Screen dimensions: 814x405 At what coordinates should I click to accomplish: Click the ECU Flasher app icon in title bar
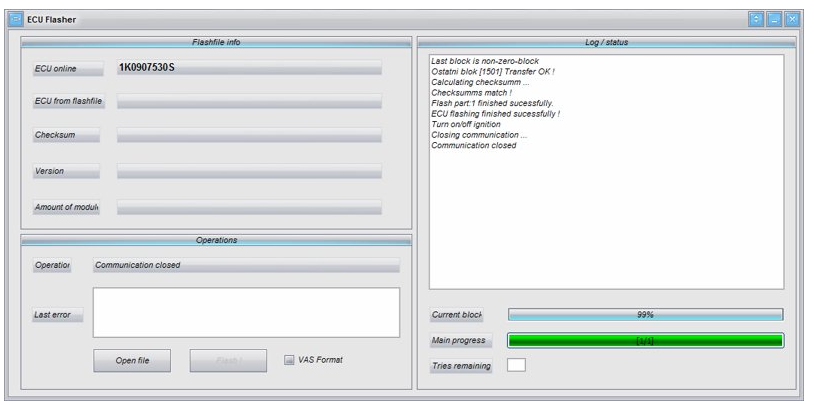14,19
